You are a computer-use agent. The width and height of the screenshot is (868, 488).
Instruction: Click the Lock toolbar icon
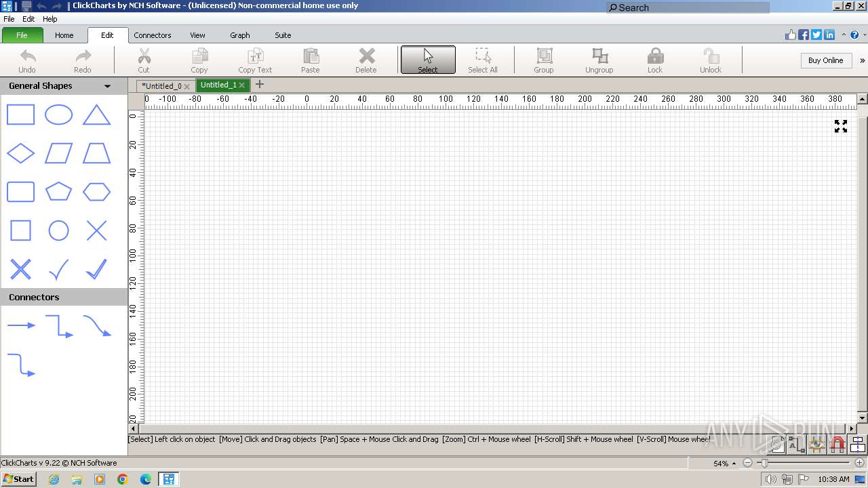coord(655,60)
